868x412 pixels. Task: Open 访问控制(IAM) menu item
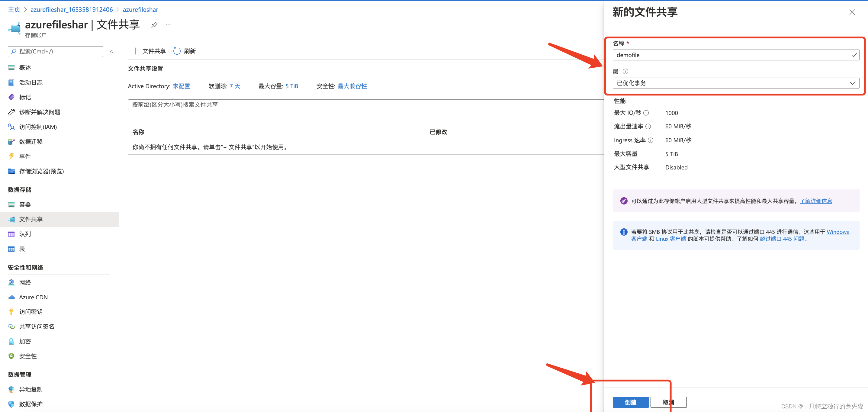click(38, 127)
